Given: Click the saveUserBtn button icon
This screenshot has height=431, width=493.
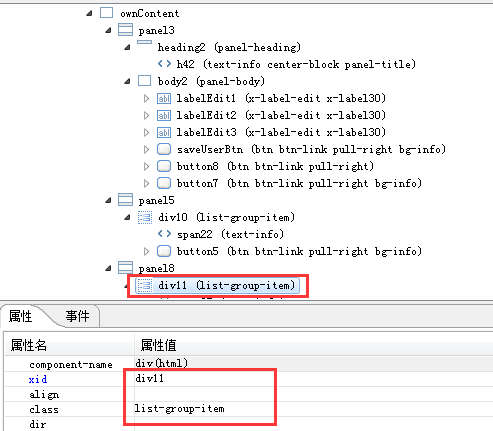Looking at the screenshot, I should click(x=164, y=149).
